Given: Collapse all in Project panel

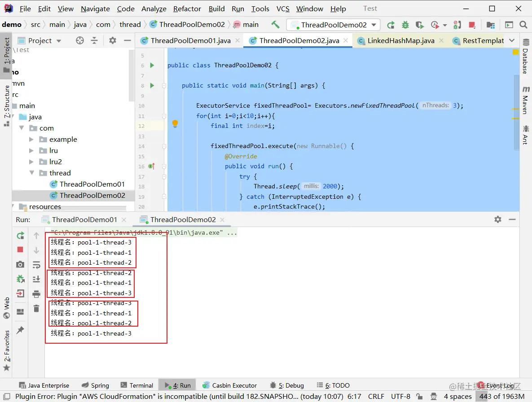Looking at the screenshot, I should coord(94,41).
